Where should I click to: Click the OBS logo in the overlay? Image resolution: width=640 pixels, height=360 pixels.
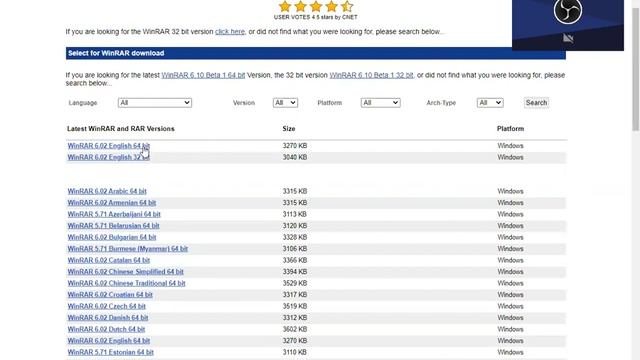click(568, 11)
